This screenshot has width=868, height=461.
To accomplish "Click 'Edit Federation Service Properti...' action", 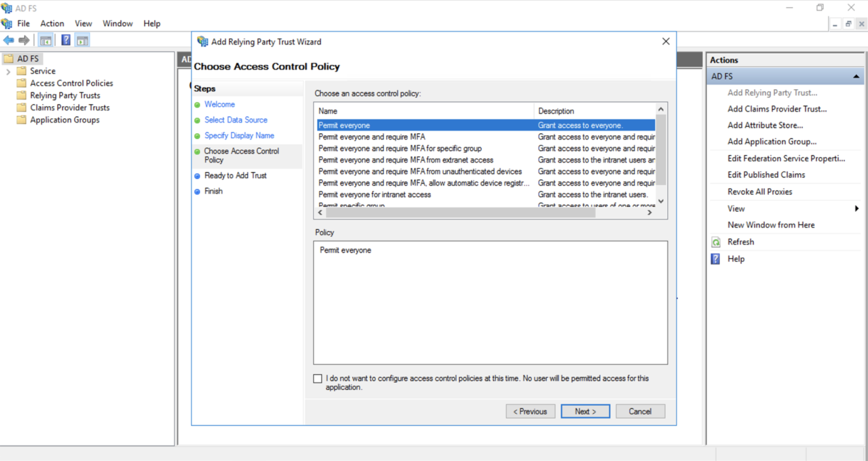I will (786, 159).
